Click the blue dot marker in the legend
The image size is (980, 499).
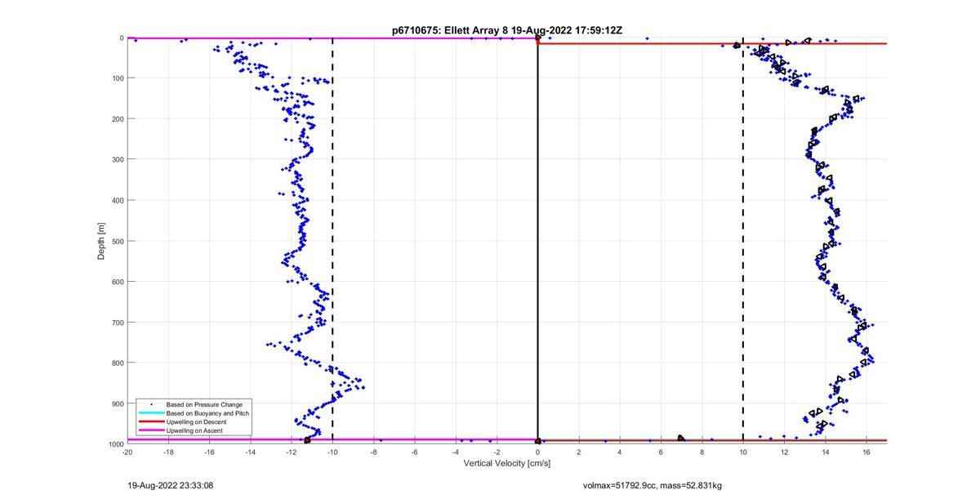coord(150,404)
